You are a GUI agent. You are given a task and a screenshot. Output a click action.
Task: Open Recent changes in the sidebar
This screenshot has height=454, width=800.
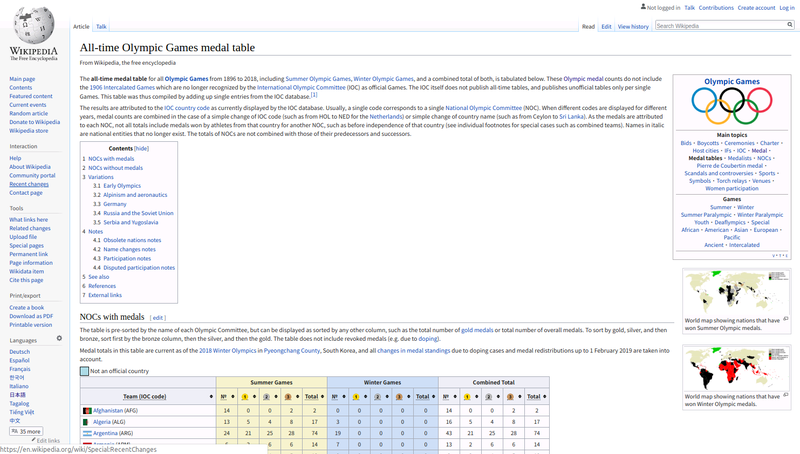[29, 184]
